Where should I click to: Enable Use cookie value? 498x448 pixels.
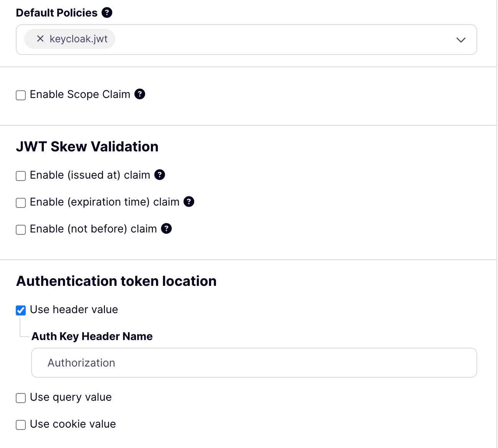coord(20,425)
